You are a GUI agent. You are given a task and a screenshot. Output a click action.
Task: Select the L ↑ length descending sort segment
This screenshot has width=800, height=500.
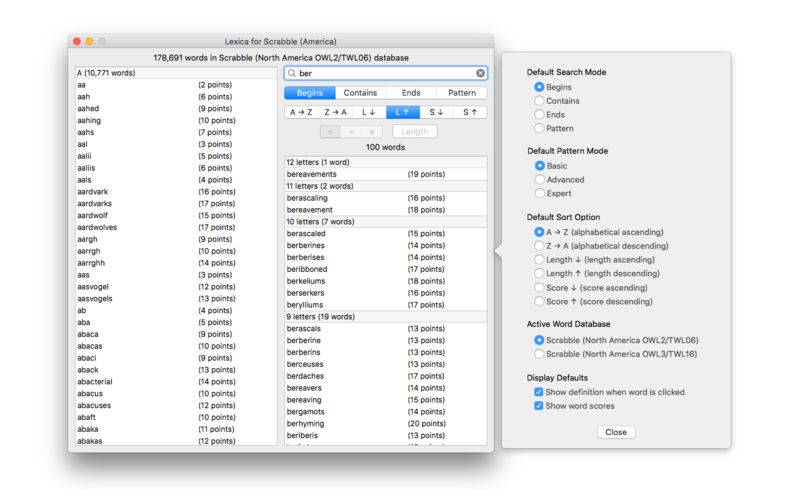tap(403, 112)
